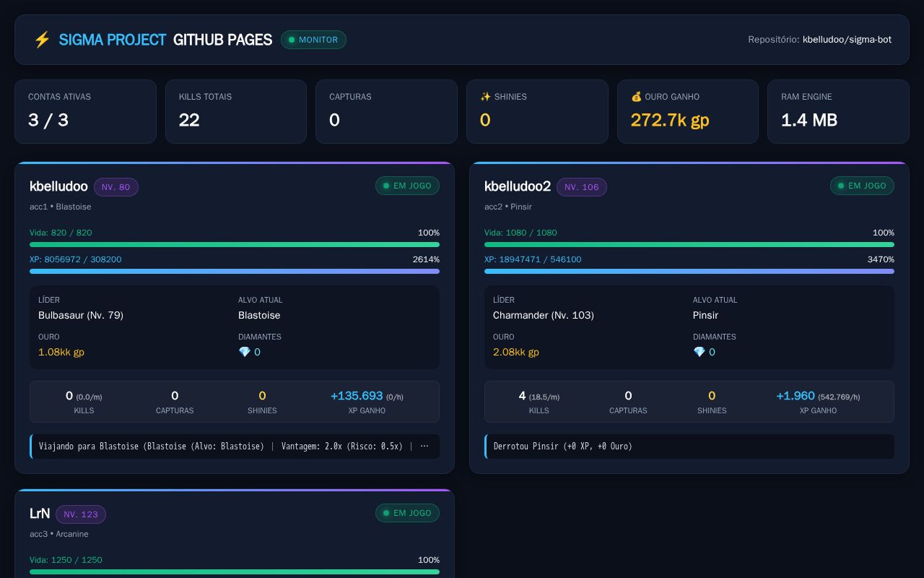Click the Viajando para Blastoise log line
The width and height of the screenshot is (924, 578).
235,447
